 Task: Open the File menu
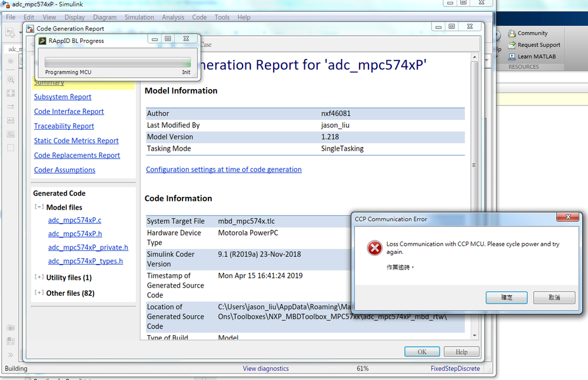11,17
